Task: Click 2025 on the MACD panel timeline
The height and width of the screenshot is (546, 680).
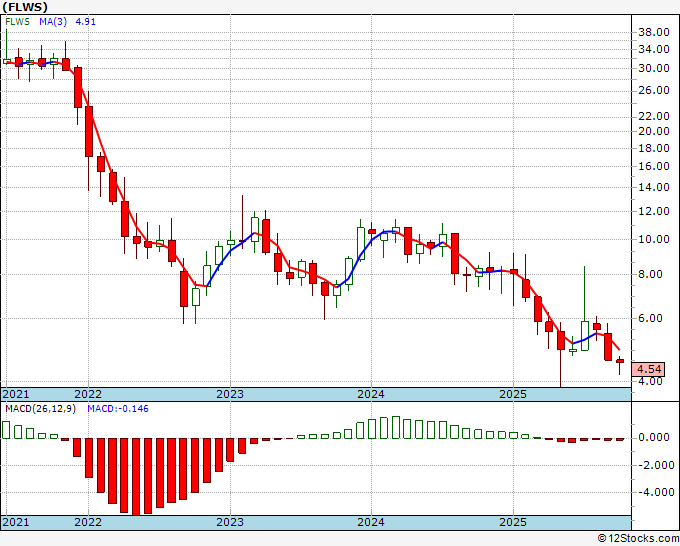Action: tap(513, 522)
